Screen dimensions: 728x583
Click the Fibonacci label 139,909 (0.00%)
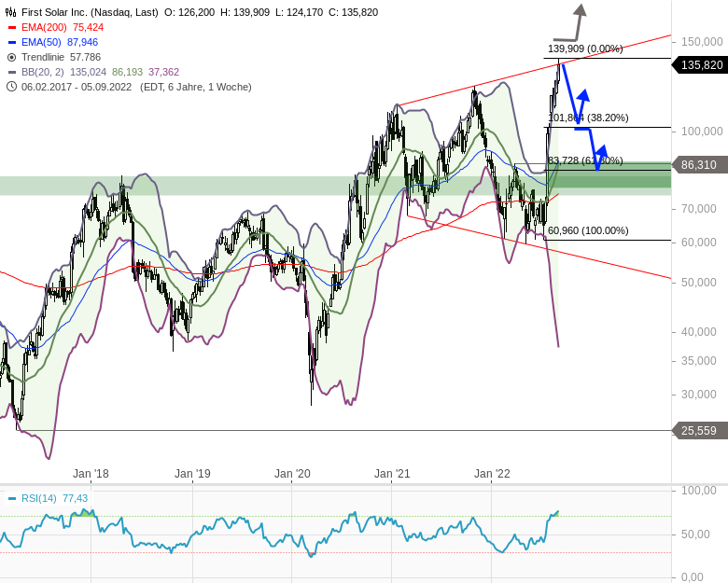(x=585, y=49)
